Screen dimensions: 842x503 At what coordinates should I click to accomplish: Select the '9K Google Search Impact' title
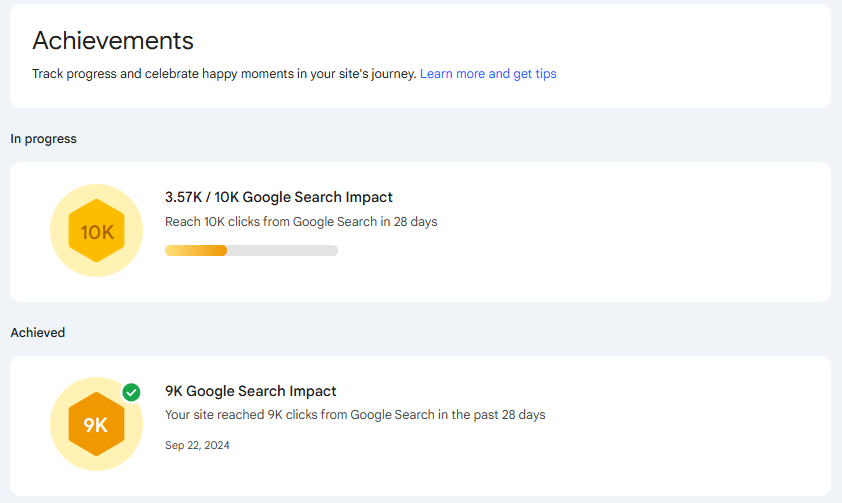click(x=250, y=391)
